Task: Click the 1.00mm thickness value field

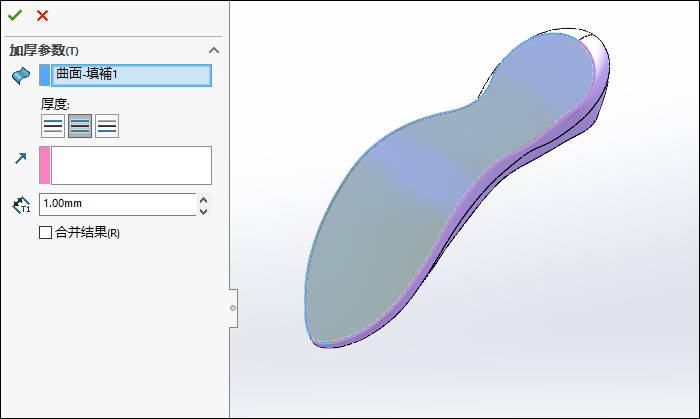Action: tap(117, 204)
